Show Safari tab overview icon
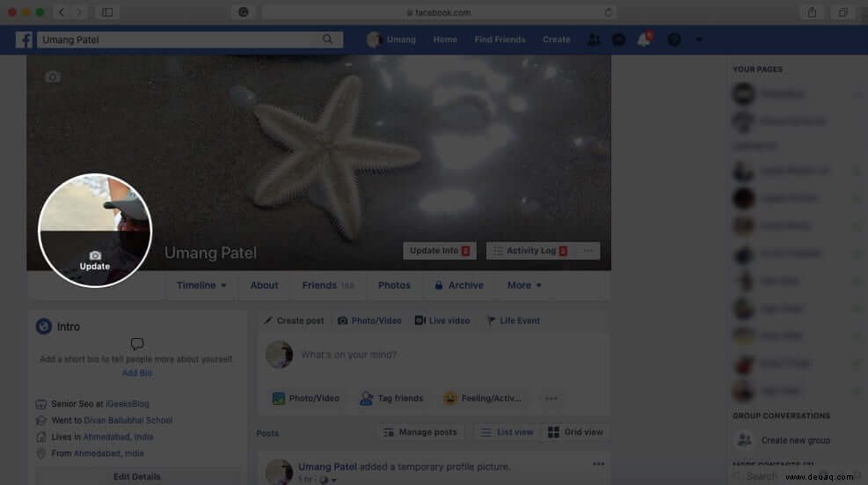Viewport: 868px width, 485px height. click(842, 11)
